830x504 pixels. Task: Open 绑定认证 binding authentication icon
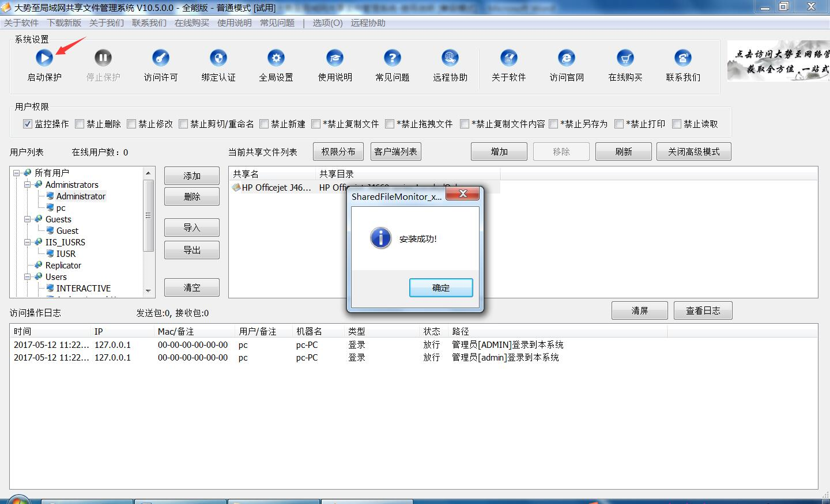(x=218, y=58)
